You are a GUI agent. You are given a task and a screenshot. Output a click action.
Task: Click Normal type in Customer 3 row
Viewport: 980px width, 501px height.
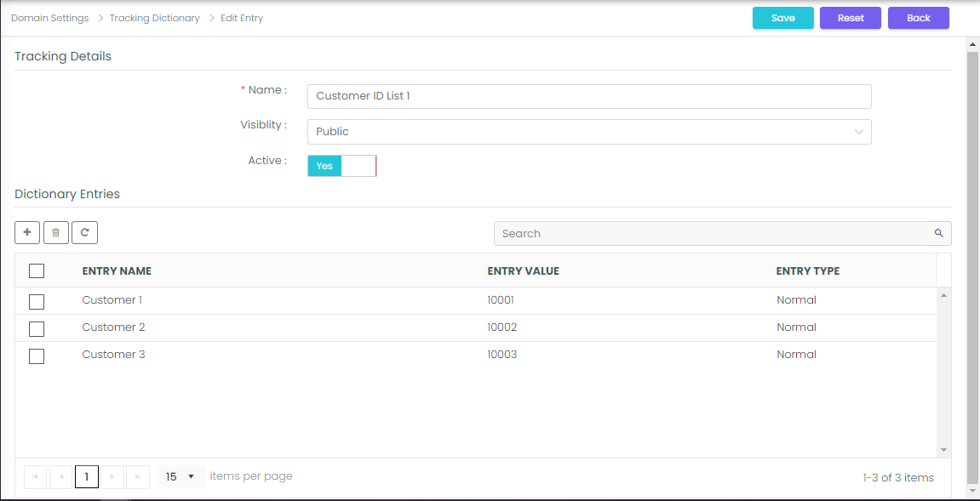797,354
